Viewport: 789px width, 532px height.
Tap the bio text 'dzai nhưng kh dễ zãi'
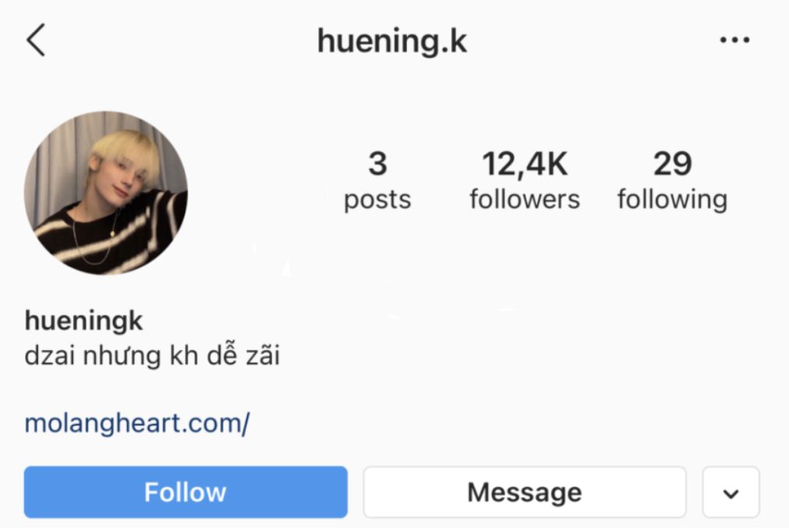(x=152, y=355)
